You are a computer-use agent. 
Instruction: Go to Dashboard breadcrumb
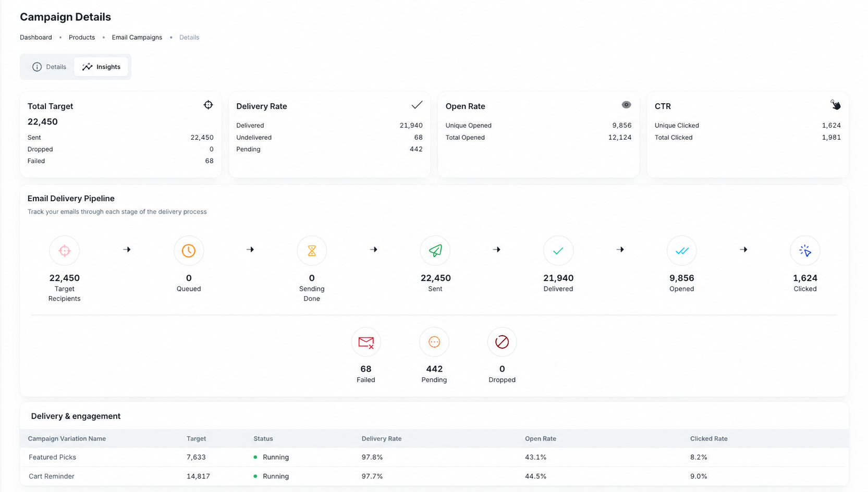click(36, 38)
